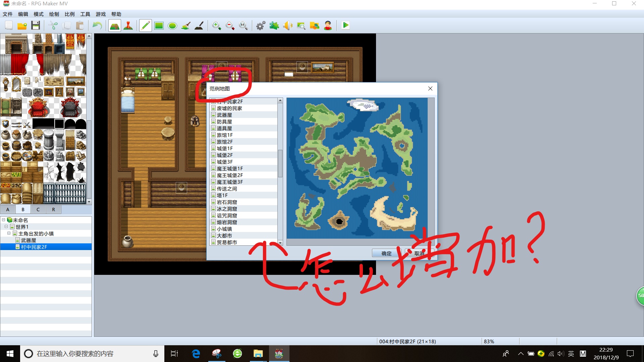Select 贸易都市 in the sample map list
This screenshot has height=362, width=644.
(x=244, y=242)
